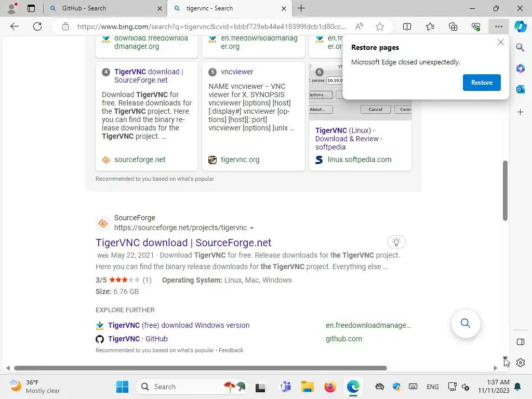Viewport: 532px width, 399px height.
Task: Open Microsoft Teams taskbar icon
Action: click(x=285, y=387)
